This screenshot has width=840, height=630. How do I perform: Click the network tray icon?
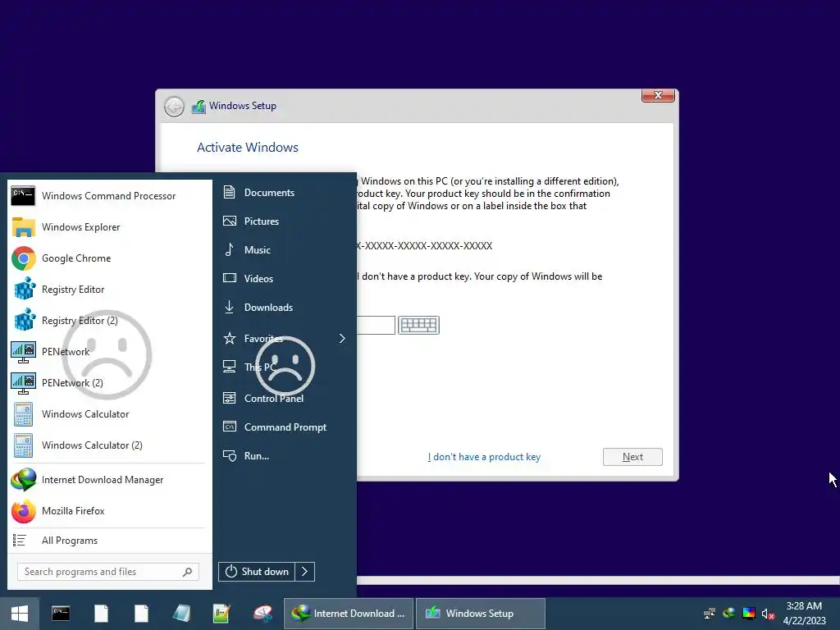point(710,614)
